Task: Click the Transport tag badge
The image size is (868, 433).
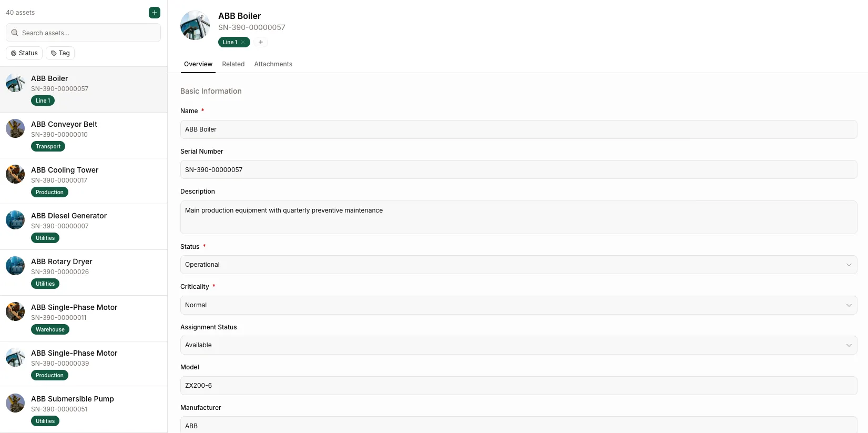Action: pos(48,146)
